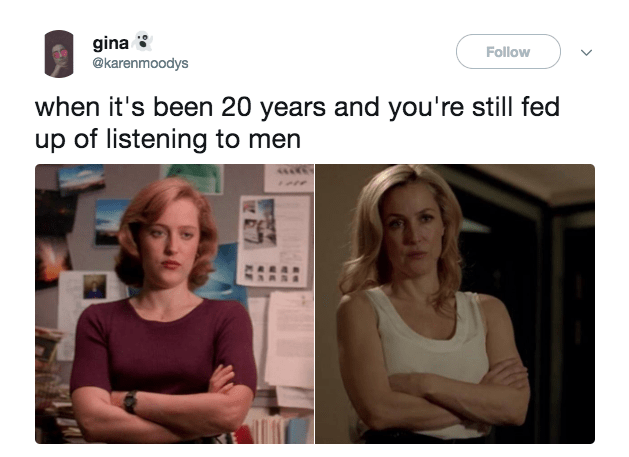Open right photo of woman in white tank
The image size is (629, 457).
tap(455, 304)
